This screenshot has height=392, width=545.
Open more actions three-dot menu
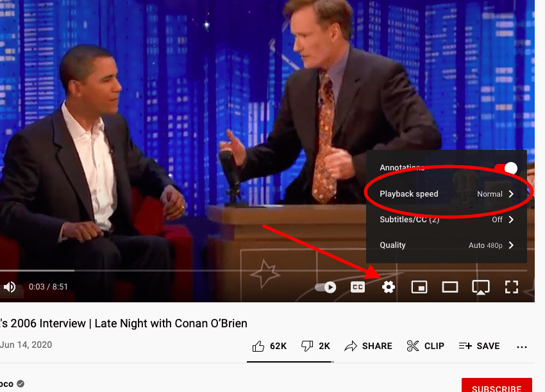click(522, 347)
